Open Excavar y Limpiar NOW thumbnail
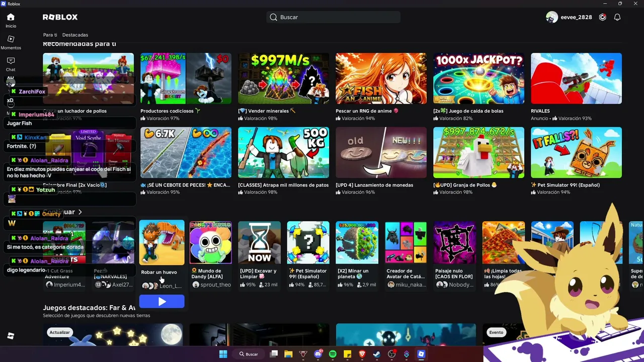Viewport: 644px width, 362px height. (x=259, y=242)
